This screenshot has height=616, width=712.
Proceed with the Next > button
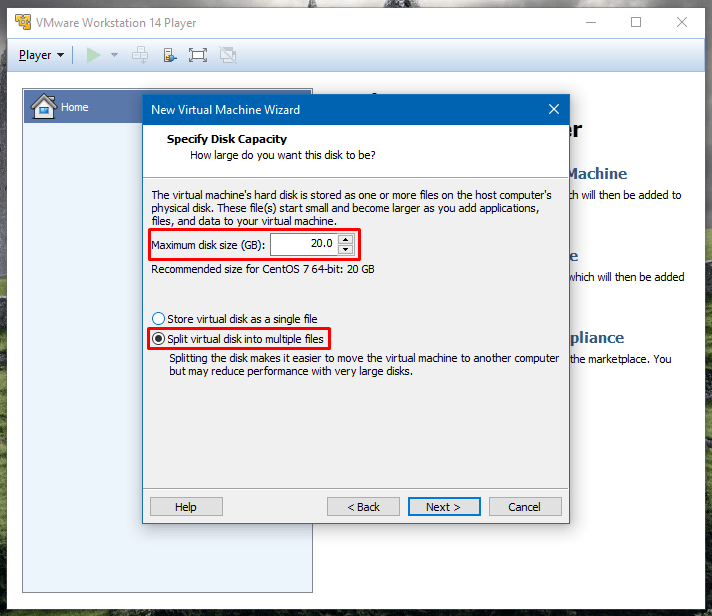tap(444, 507)
